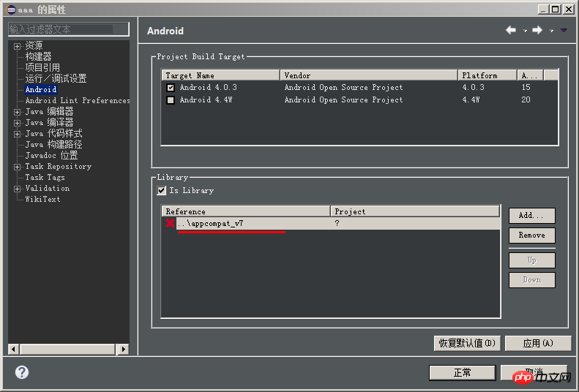This screenshot has width=579, height=392.
Task: Click the Eclipse icon in title bar
Action: tap(11, 10)
